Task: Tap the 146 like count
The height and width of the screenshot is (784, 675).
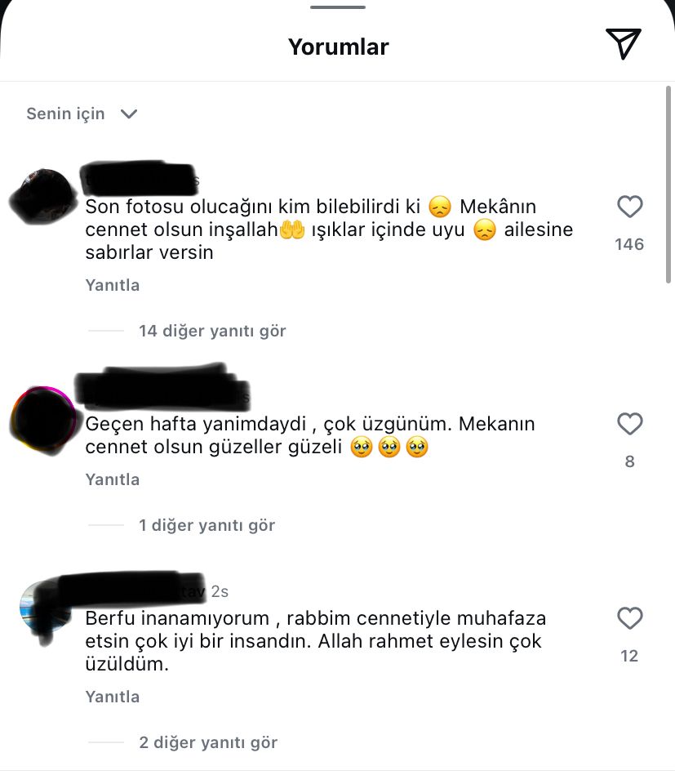Action: coord(629,244)
